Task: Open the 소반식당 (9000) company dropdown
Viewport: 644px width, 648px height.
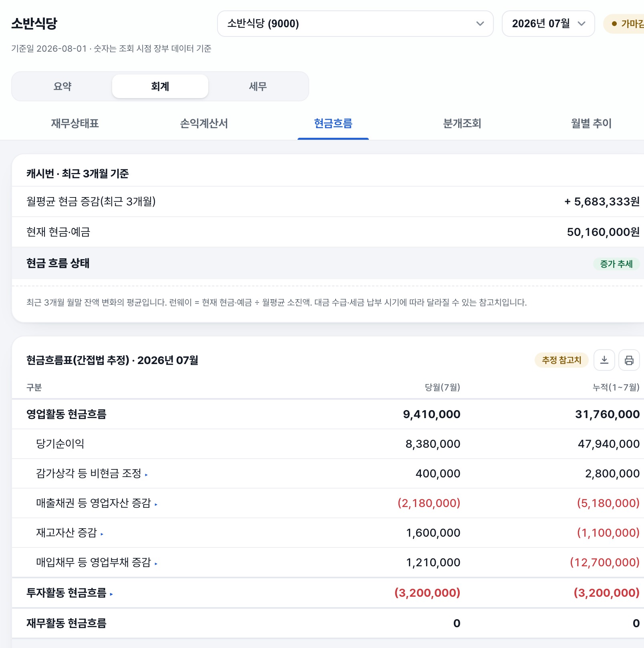Action: (355, 24)
